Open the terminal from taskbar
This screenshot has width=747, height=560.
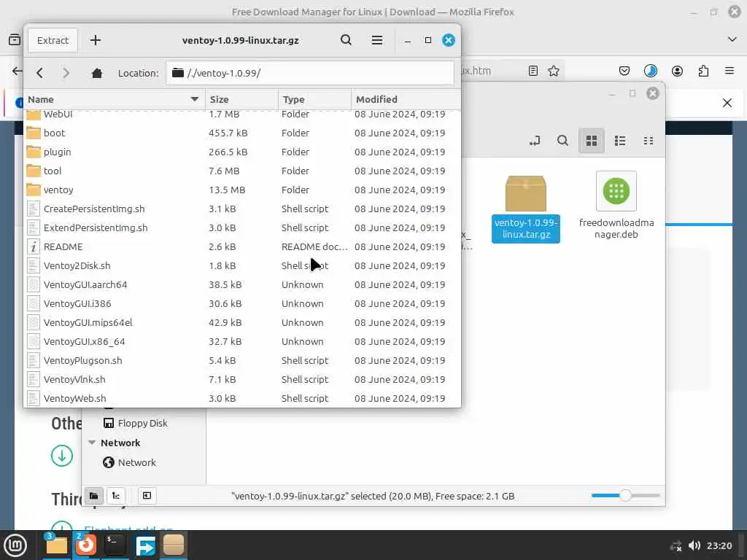(x=115, y=545)
